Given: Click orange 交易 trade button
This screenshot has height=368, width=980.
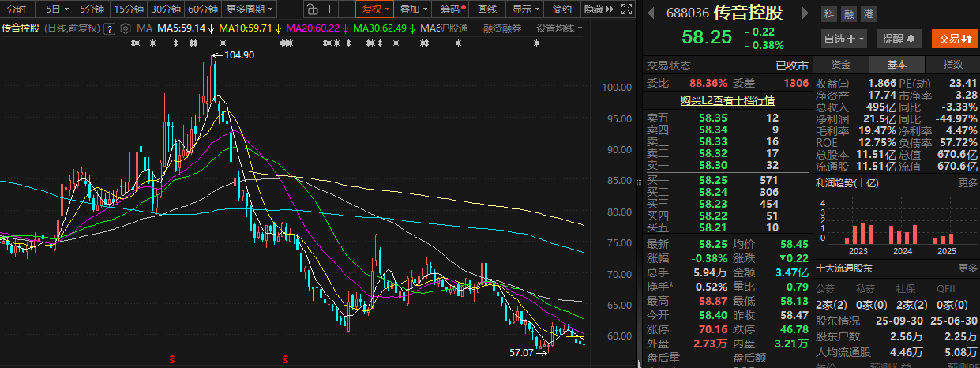Looking at the screenshot, I should [954, 39].
